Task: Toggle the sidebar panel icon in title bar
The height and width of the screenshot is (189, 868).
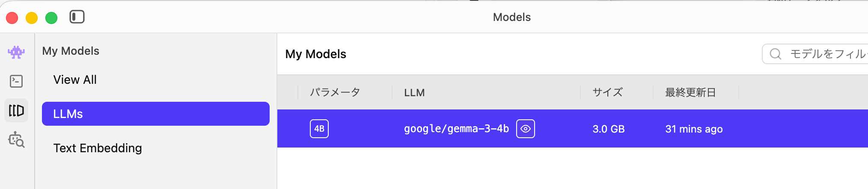Action: tap(77, 17)
